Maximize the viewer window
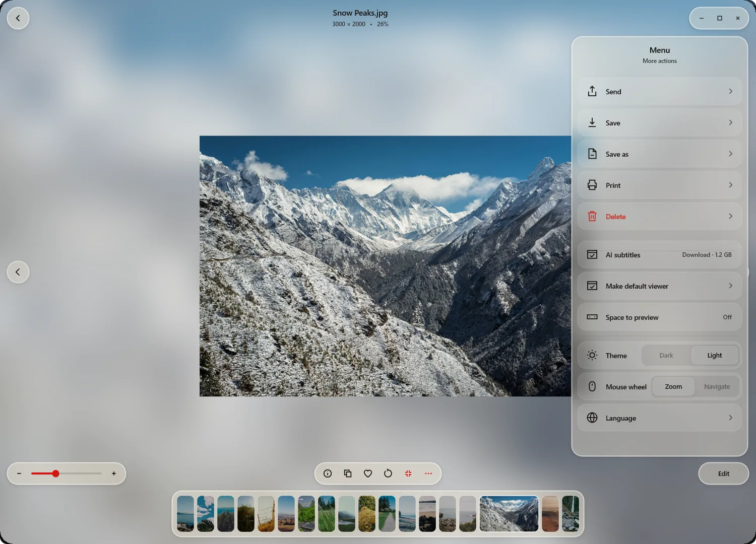 (720, 18)
